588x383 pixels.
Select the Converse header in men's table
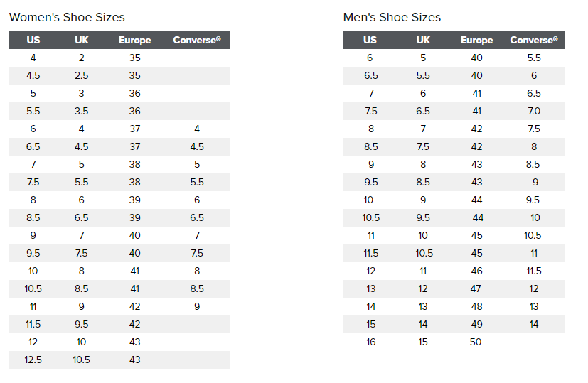click(x=534, y=40)
